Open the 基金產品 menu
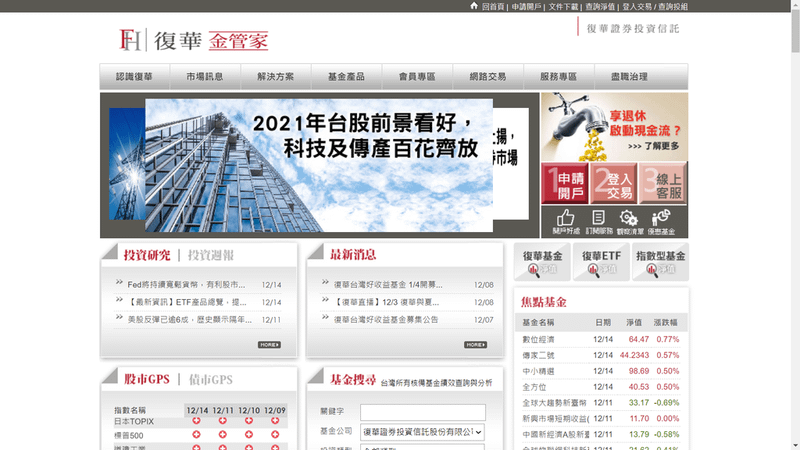800x450 pixels. click(346, 77)
